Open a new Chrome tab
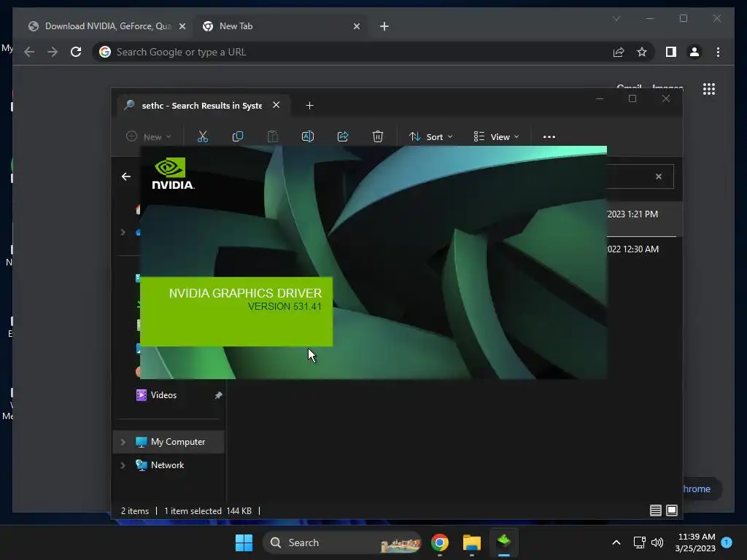The height and width of the screenshot is (560, 747). click(x=384, y=26)
